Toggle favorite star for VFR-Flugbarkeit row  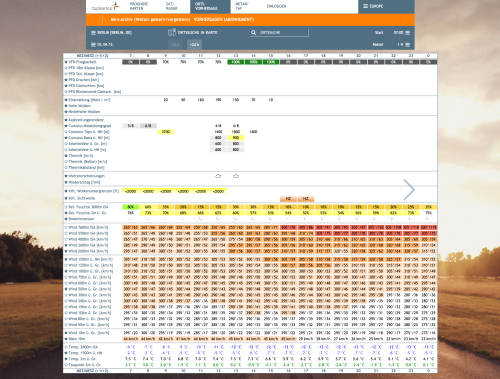click(66, 62)
